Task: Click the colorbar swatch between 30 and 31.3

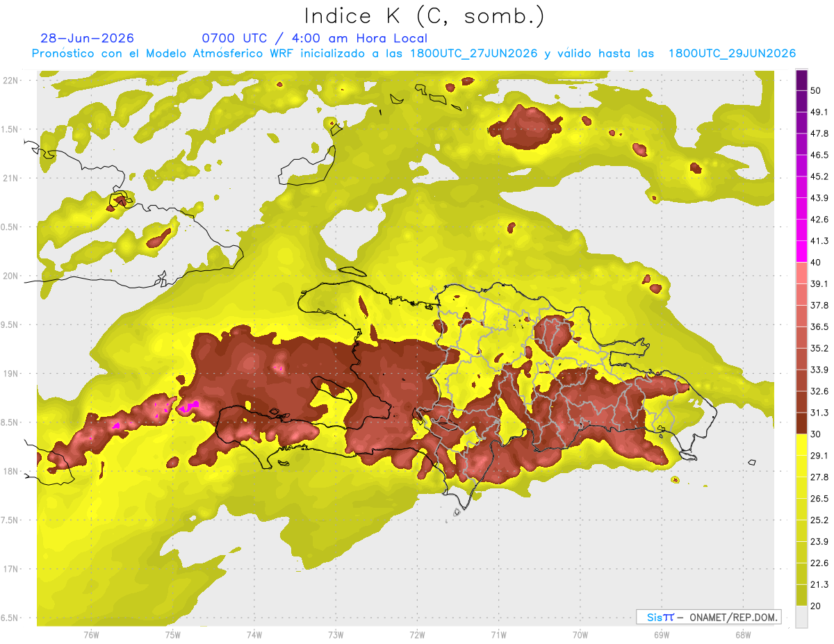Action: (x=801, y=423)
